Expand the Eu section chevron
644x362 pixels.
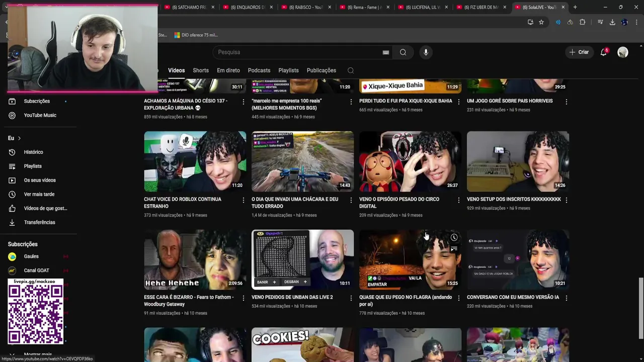coord(19,138)
